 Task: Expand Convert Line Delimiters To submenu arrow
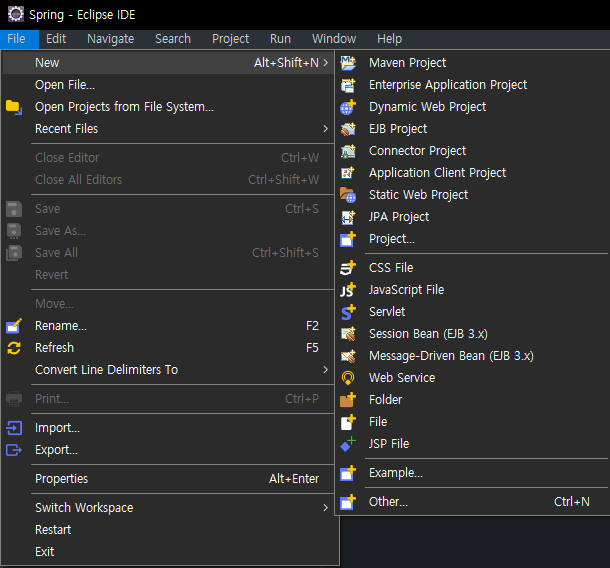click(x=326, y=370)
